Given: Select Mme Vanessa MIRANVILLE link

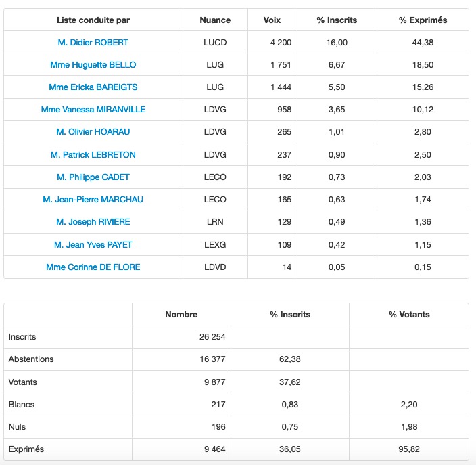Looking at the screenshot, I should (93, 110).
